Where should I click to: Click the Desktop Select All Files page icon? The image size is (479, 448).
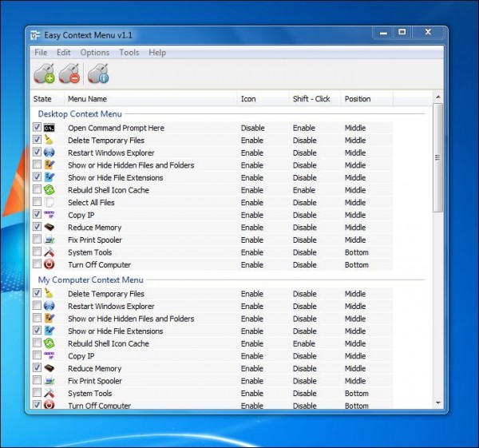[49, 202]
